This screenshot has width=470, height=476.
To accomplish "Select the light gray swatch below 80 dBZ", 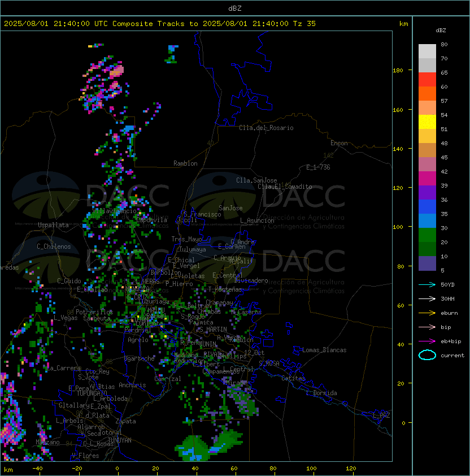I will [427, 51].
